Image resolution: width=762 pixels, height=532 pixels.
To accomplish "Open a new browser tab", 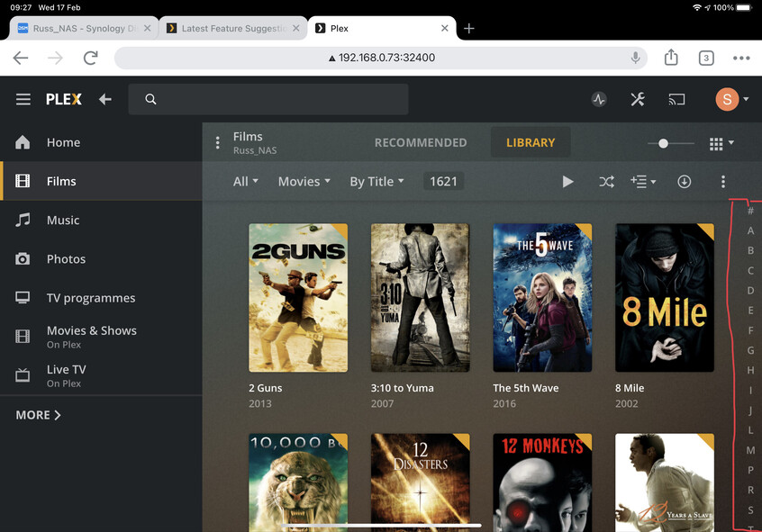I will tap(468, 28).
